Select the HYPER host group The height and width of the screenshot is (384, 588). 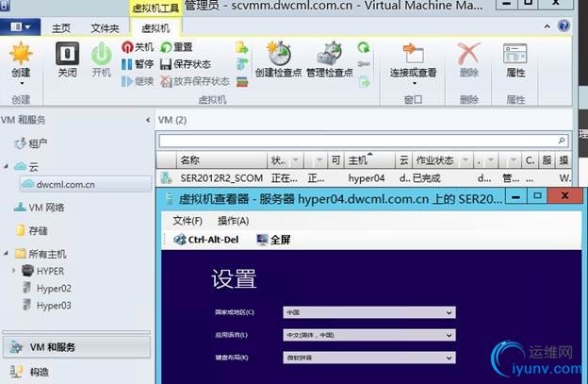[x=42, y=271]
